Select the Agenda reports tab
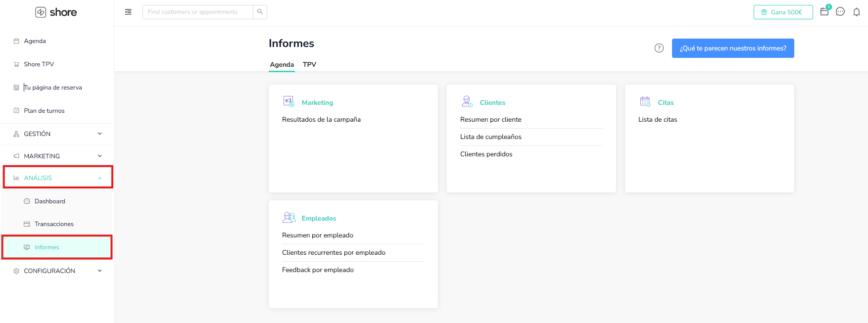 [x=282, y=65]
